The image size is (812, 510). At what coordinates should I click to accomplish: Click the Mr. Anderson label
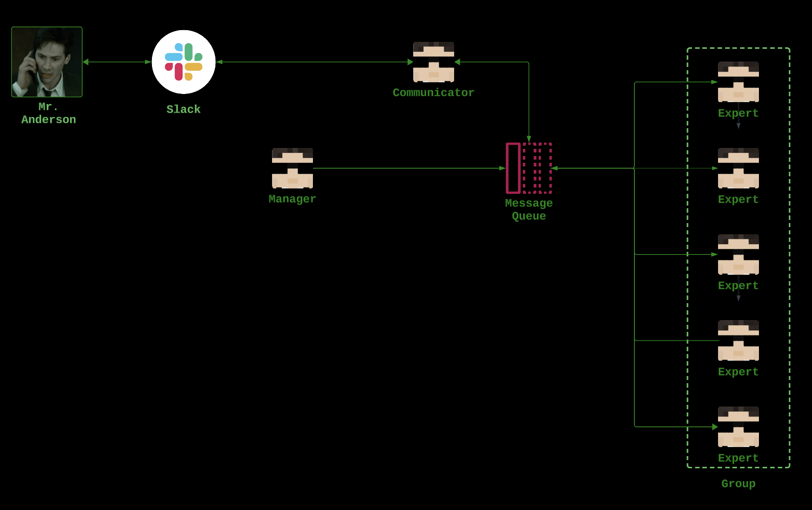coord(49,113)
